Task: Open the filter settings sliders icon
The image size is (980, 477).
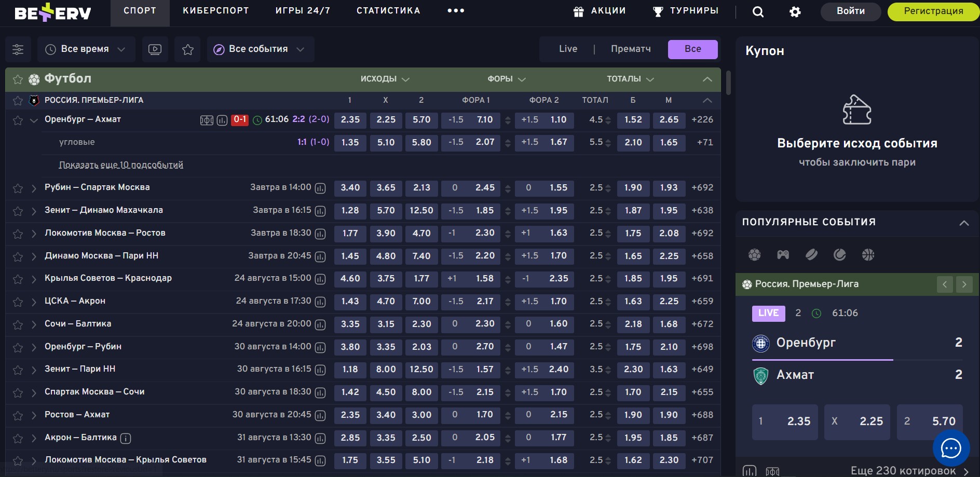Action: click(x=18, y=49)
